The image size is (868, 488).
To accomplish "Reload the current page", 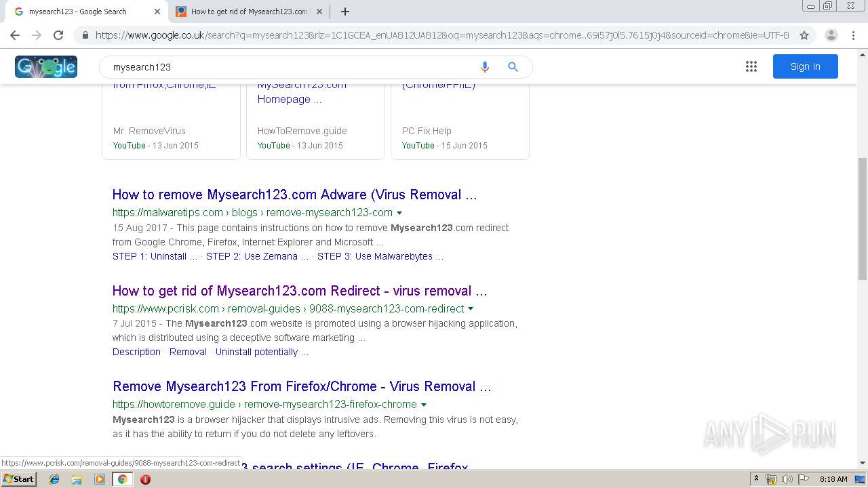I will (58, 35).
